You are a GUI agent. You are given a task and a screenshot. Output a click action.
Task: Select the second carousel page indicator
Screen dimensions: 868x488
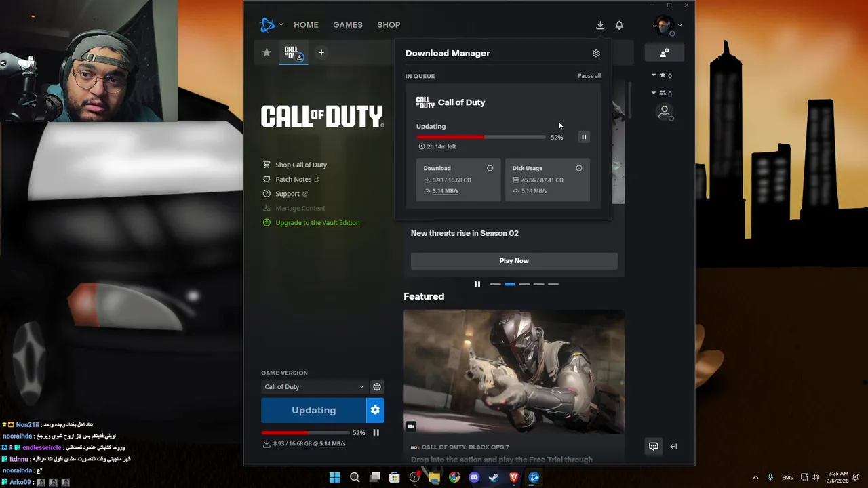click(510, 284)
